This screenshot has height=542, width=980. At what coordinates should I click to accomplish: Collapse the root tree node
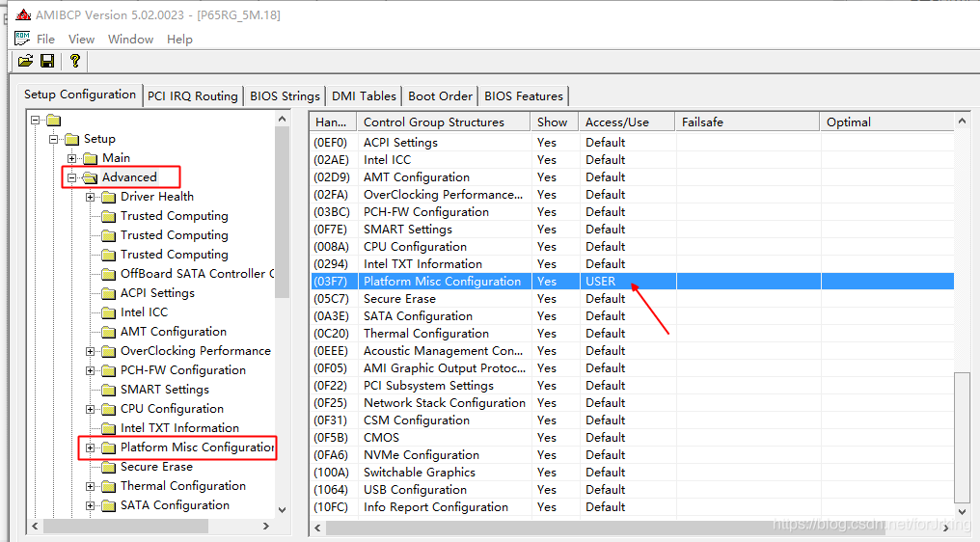(x=35, y=120)
